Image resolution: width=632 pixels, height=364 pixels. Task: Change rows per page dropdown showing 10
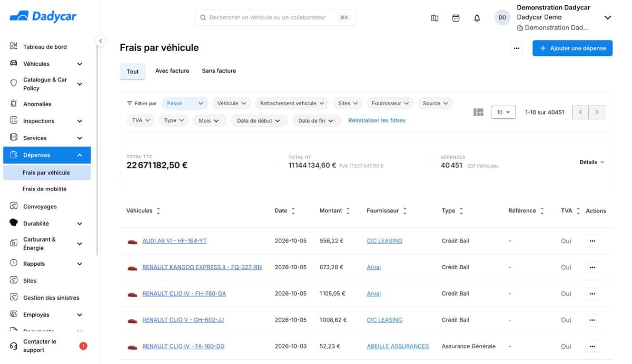(x=503, y=112)
